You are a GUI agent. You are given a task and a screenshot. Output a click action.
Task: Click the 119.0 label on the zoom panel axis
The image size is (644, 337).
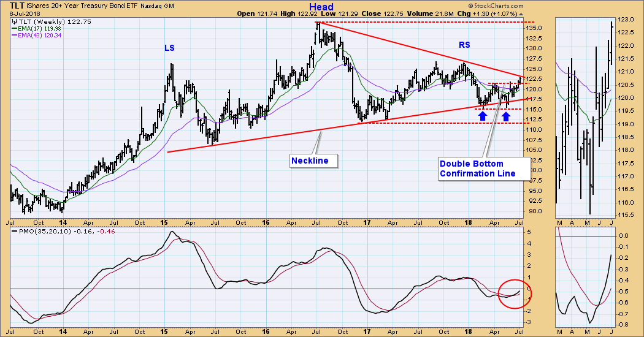click(626, 124)
